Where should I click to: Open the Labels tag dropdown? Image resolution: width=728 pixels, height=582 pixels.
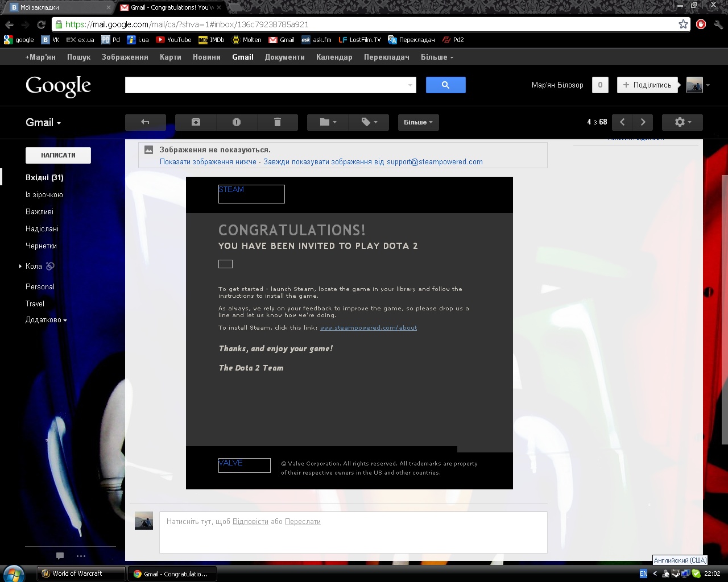coord(369,122)
